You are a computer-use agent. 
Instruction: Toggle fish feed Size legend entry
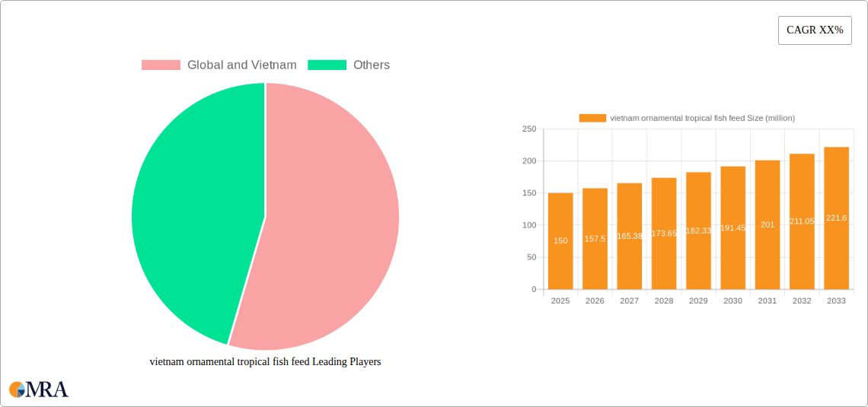click(687, 118)
